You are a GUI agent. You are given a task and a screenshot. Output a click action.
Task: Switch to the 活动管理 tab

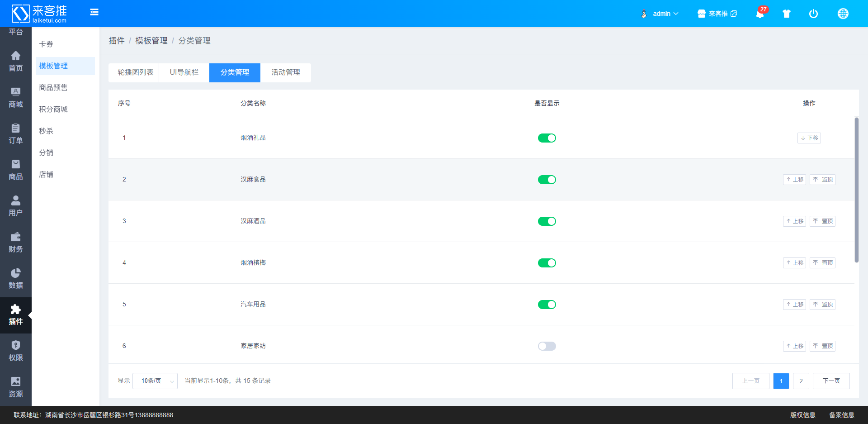click(x=286, y=73)
